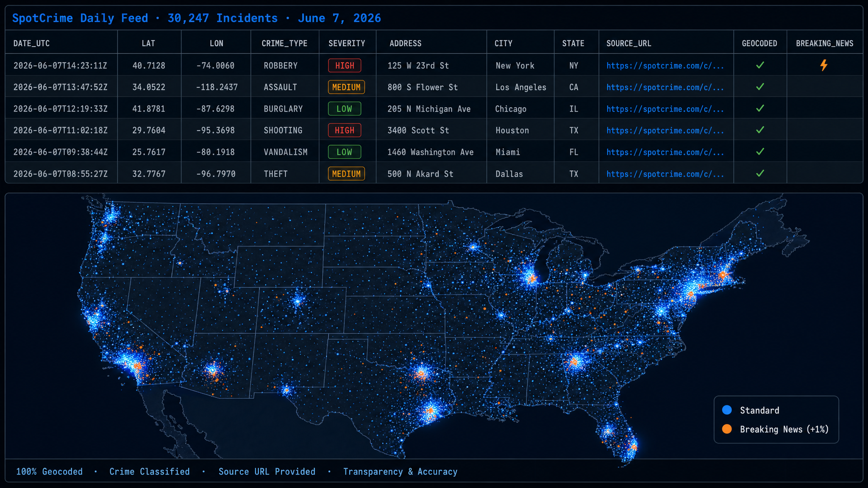The width and height of the screenshot is (868, 488).
Task: Click the address 125 W 23rd St
Action: 418,66
